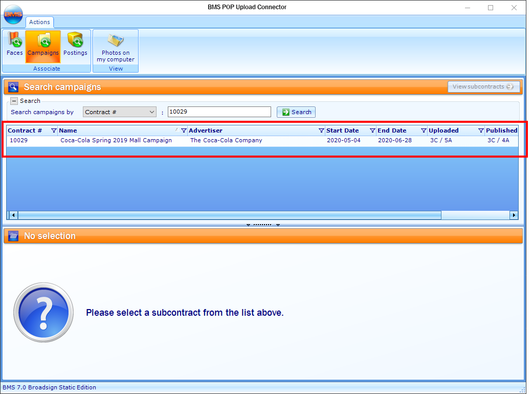Click uploaded value 3C / 5A

(441, 141)
